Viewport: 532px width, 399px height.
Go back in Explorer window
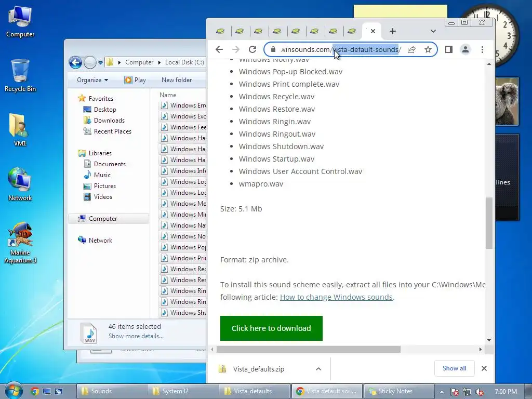point(75,62)
